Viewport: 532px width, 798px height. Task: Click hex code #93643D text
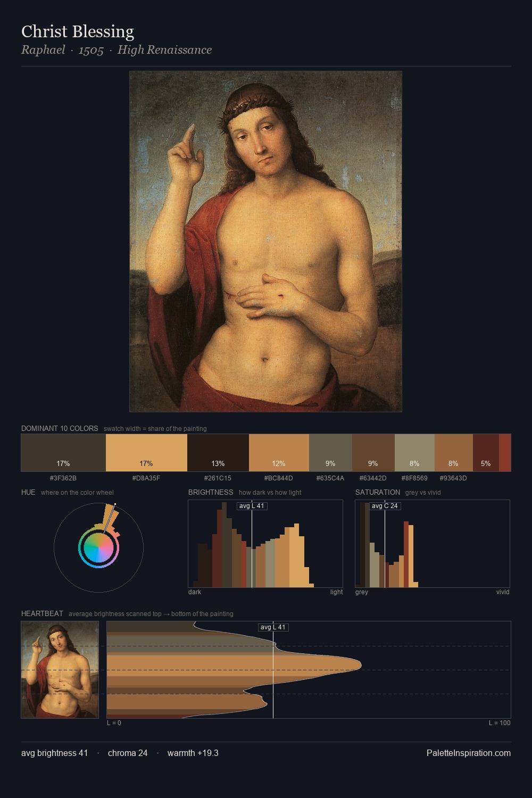click(x=453, y=478)
